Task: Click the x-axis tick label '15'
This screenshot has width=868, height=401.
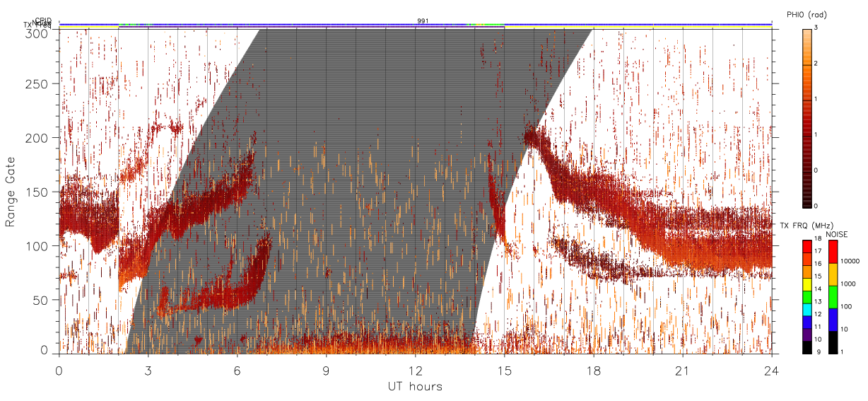Action: point(504,370)
